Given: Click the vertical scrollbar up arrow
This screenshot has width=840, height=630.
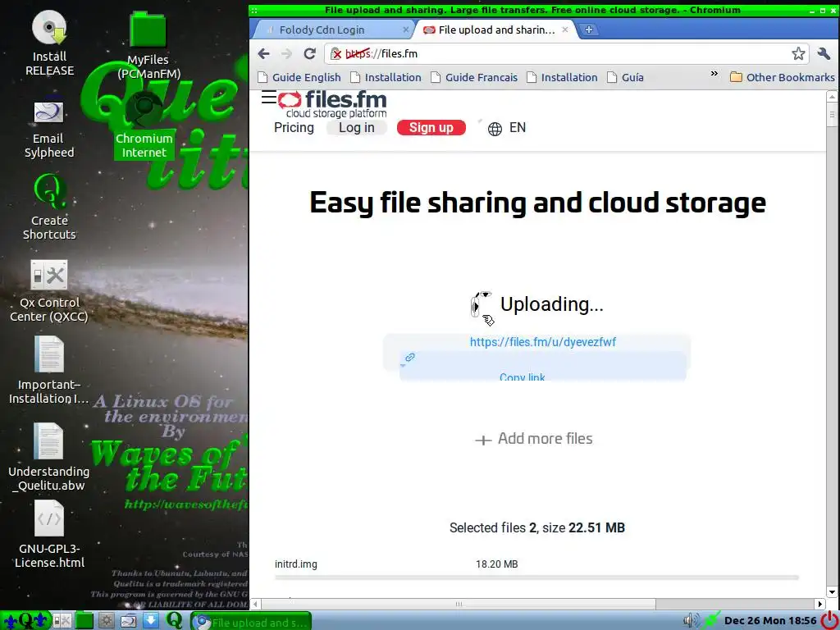Looking at the screenshot, I should tap(832, 97).
